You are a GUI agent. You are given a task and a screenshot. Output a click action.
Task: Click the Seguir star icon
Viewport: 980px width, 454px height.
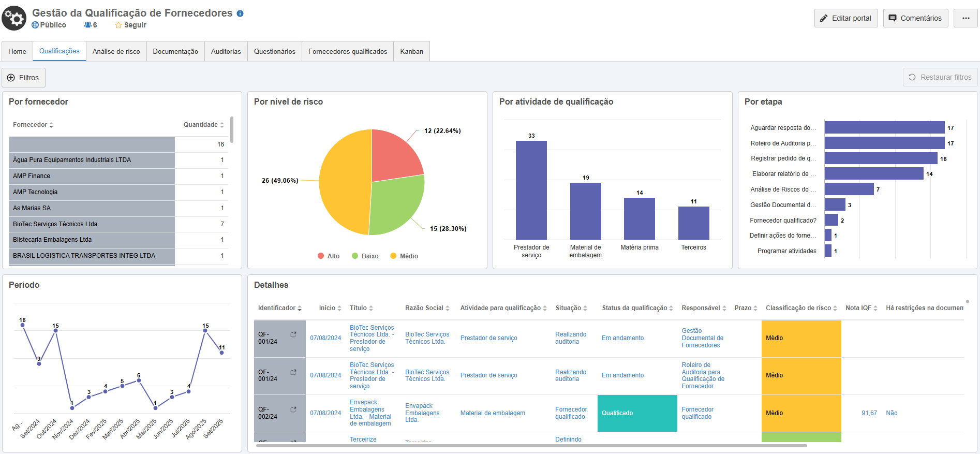tap(118, 25)
